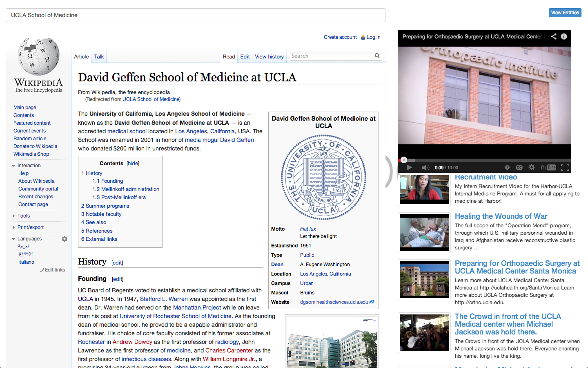Click the video info icon
The height and width of the screenshot is (368, 588).
tap(564, 36)
